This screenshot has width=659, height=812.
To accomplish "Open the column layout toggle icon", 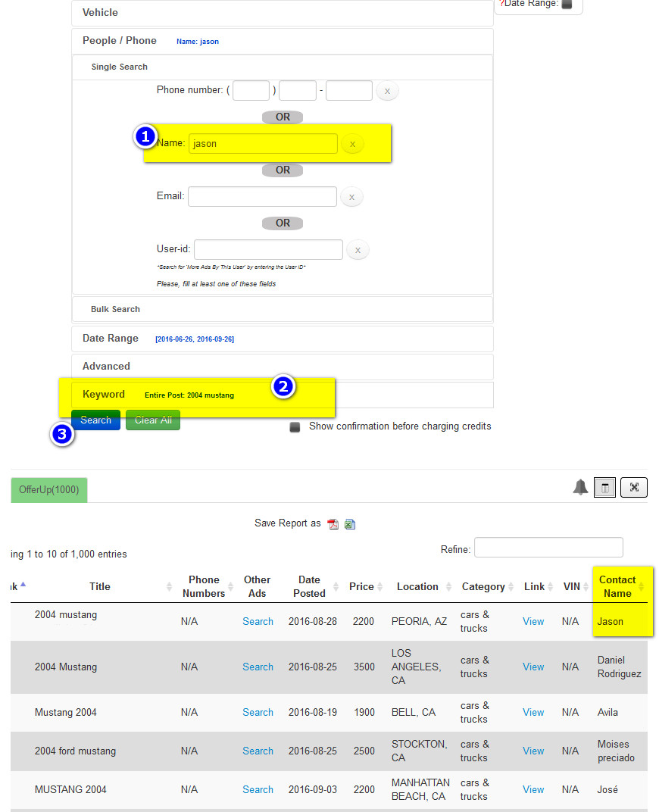I will point(604,487).
